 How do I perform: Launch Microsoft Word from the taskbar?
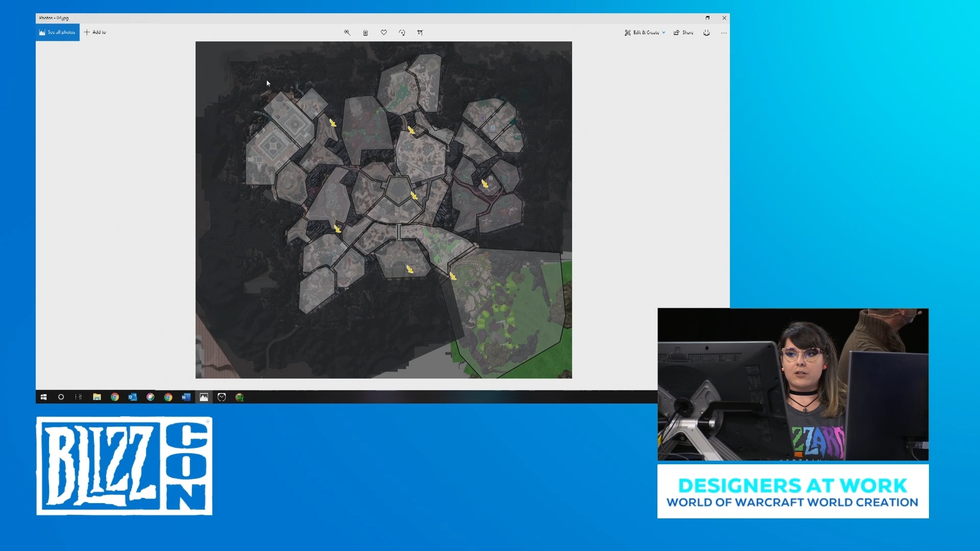185,397
